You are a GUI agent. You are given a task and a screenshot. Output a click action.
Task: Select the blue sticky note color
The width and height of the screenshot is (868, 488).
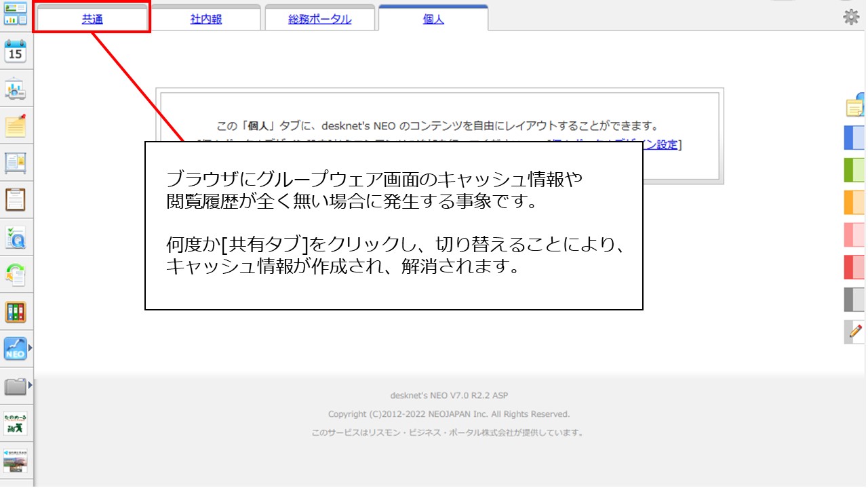click(854, 138)
